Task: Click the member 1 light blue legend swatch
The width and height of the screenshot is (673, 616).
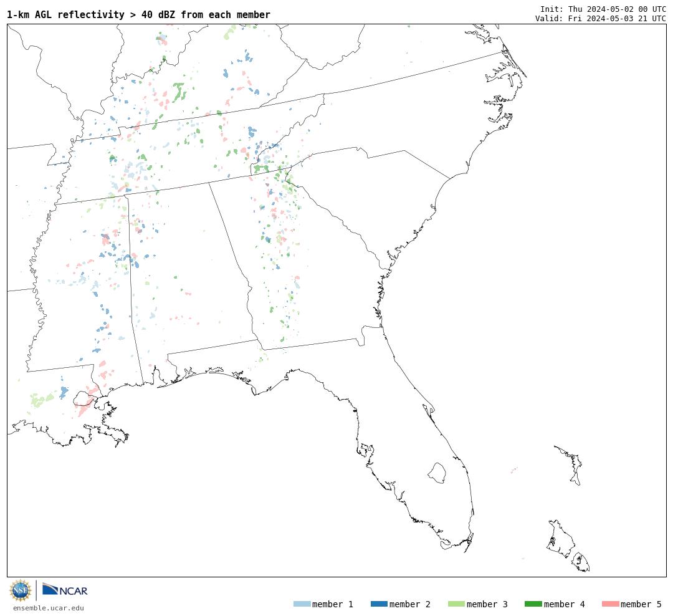Action: (302, 604)
